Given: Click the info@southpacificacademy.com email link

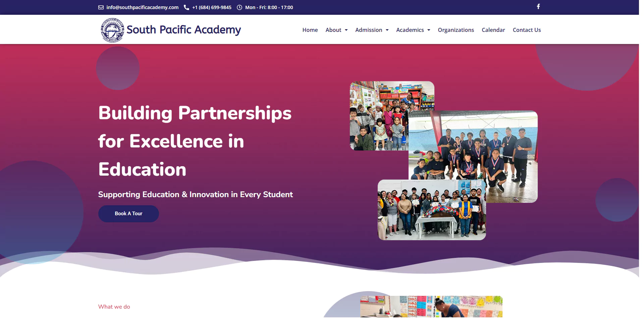Looking at the screenshot, I should point(142,7).
